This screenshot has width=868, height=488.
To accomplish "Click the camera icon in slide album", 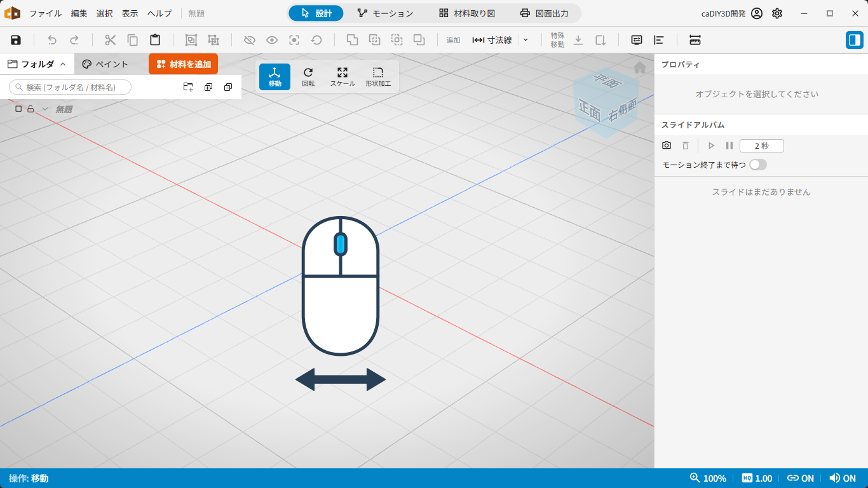I will (x=667, y=146).
